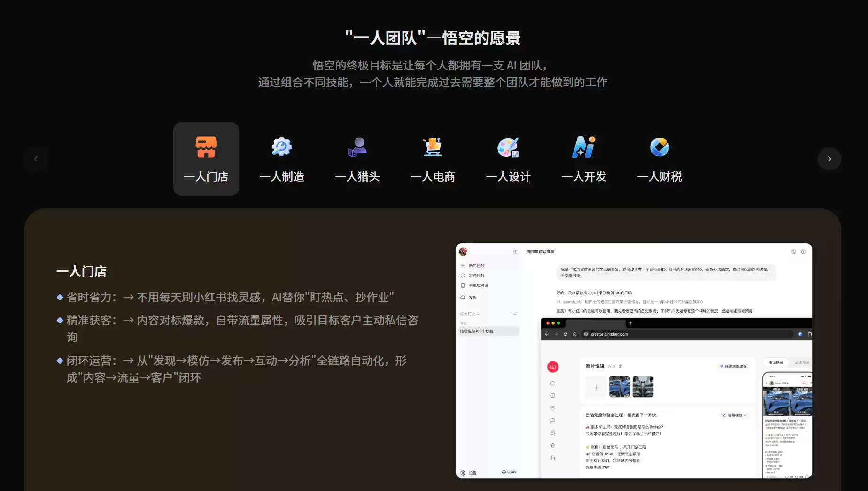Click the blue gear wrench 制造 icon
The width and height of the screenshot is (868, 491).
click(282, 147)
